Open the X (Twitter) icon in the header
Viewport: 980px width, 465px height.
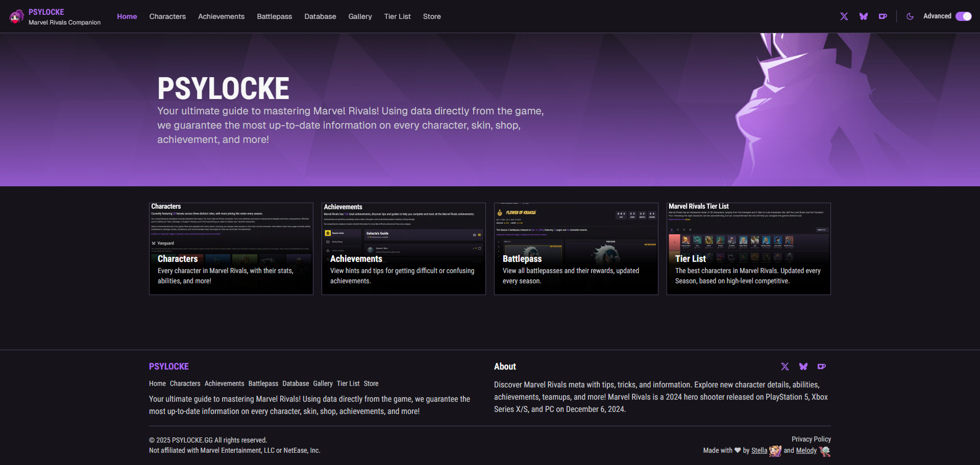(844, 16)
